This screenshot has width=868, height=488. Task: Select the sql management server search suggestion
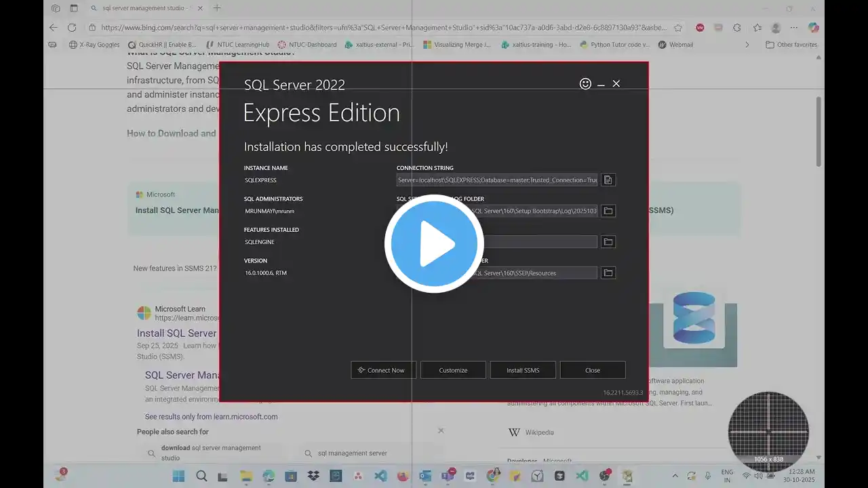(x=353, y=453)
